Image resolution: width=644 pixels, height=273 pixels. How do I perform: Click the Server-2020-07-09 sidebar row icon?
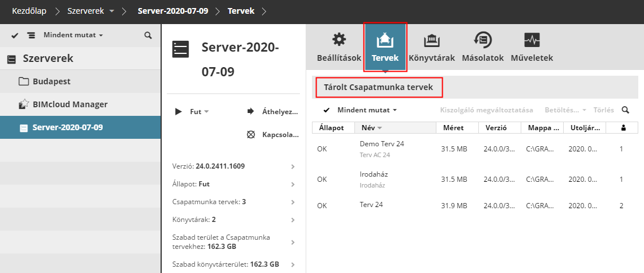[24, 128]
